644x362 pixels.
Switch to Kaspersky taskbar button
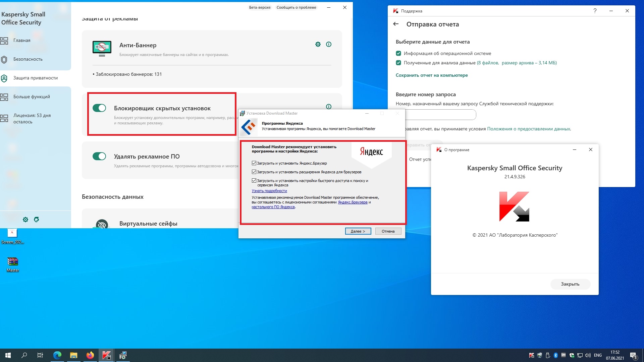pyautogui.click(x=106, y=355)
